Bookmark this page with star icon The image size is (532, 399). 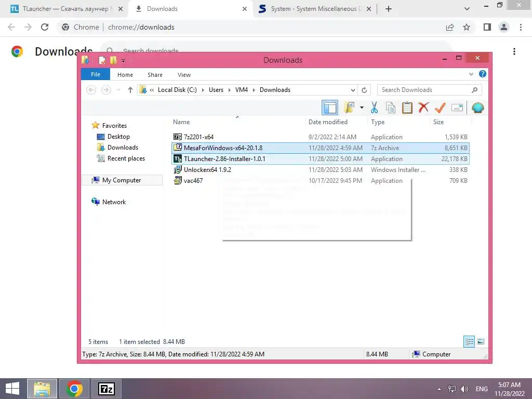467,27
